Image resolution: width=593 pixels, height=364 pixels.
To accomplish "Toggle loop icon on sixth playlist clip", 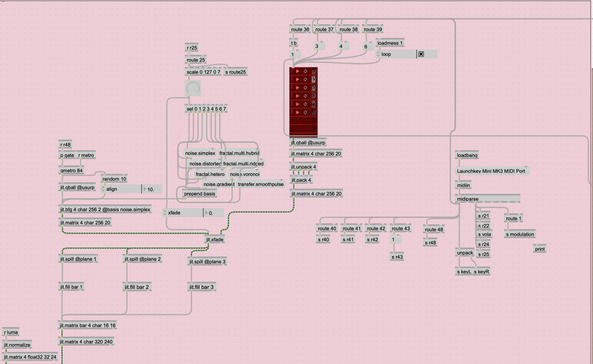I will [305, 112].
